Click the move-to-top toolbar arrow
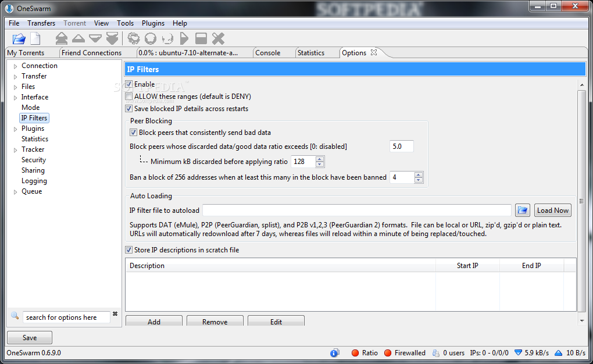The height and width of the screenshot is (364, 593). tap(61, 38)
